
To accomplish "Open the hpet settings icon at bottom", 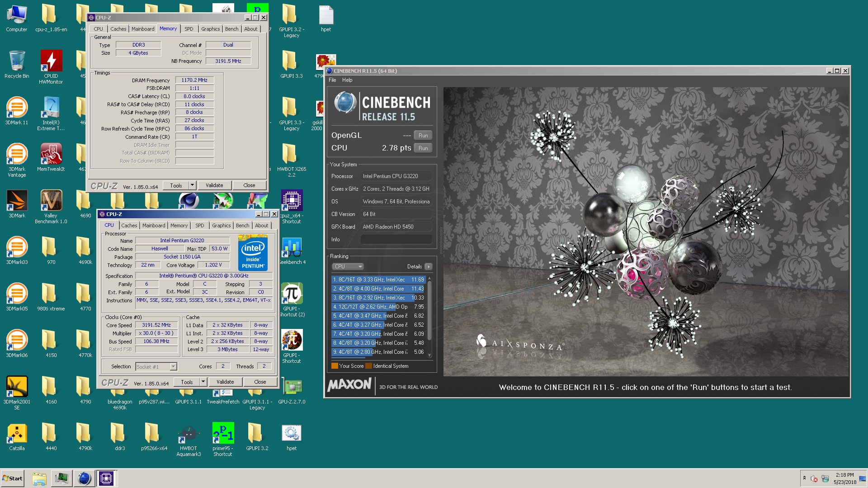I will tap(292, 436).
